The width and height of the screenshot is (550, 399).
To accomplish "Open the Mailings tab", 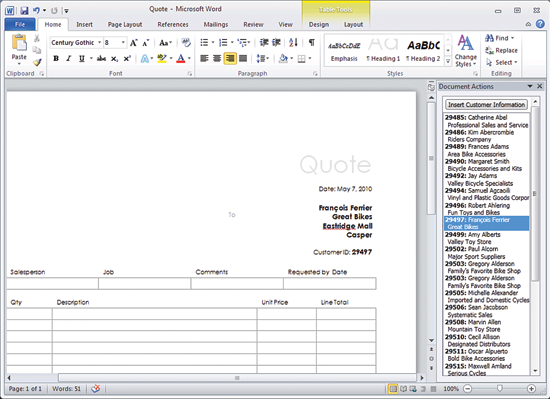I will (x=216, y=25).
